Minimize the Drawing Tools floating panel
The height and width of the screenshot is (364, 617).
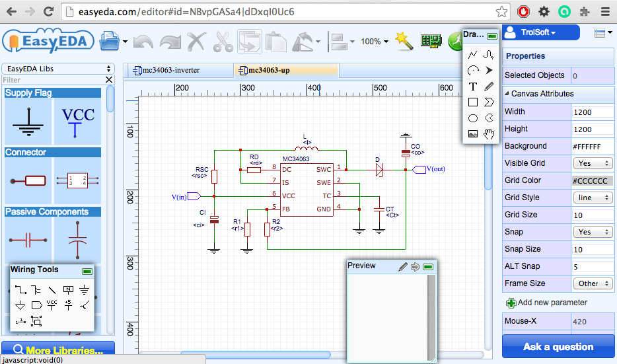[491, 36]
